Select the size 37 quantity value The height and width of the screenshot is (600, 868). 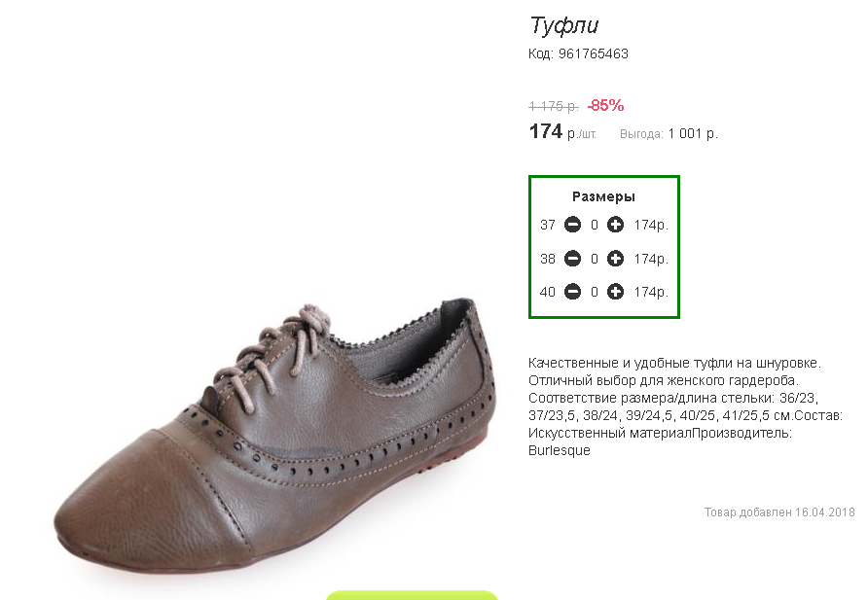point(594,225)
